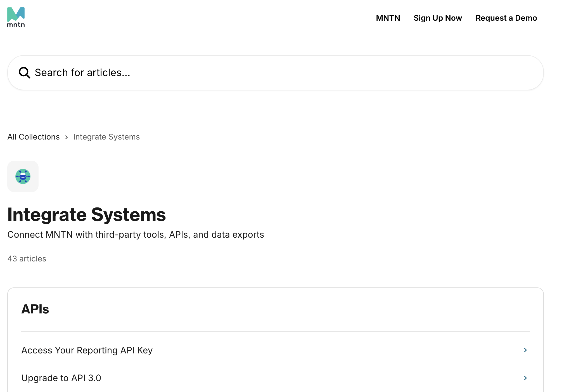Click the MNTN logo in the header
Screen dimensions: 564x392
click(16, 17)
